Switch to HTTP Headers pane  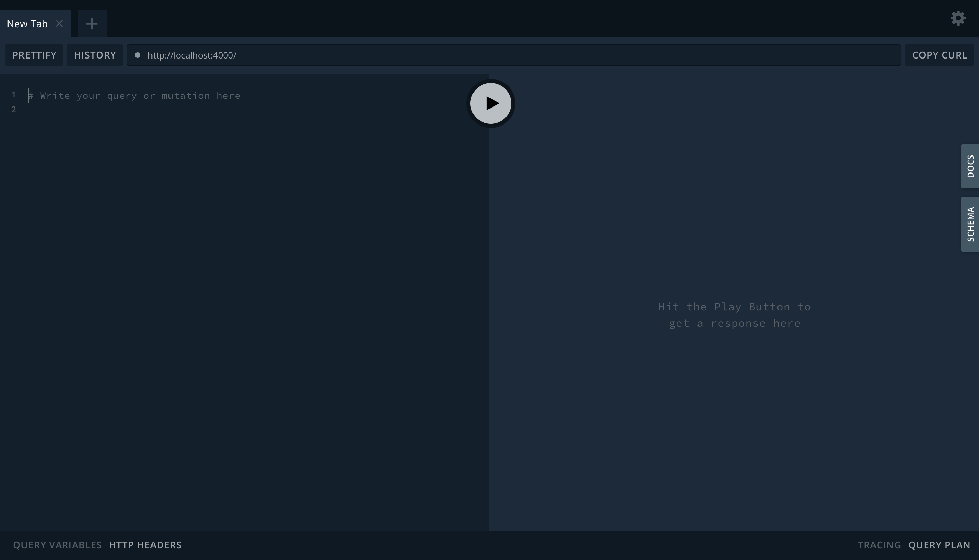(145, 545)
